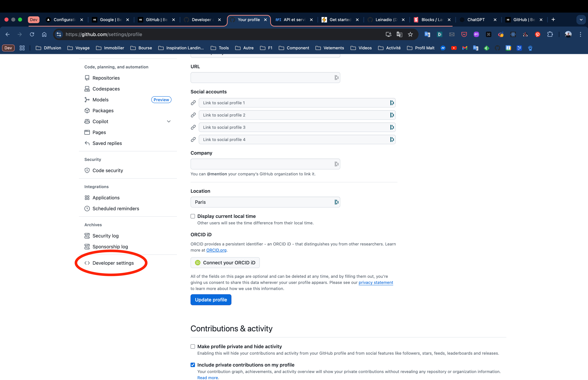
Task: Open Scheduled reminders clock icon
Action: point(87,209)
